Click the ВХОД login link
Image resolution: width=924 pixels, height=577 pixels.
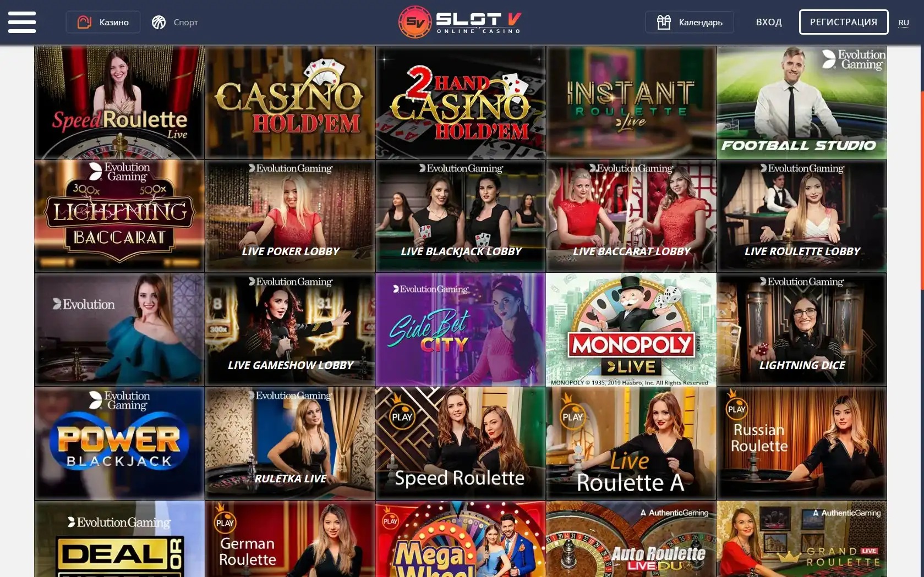click(x=768, y=22)
